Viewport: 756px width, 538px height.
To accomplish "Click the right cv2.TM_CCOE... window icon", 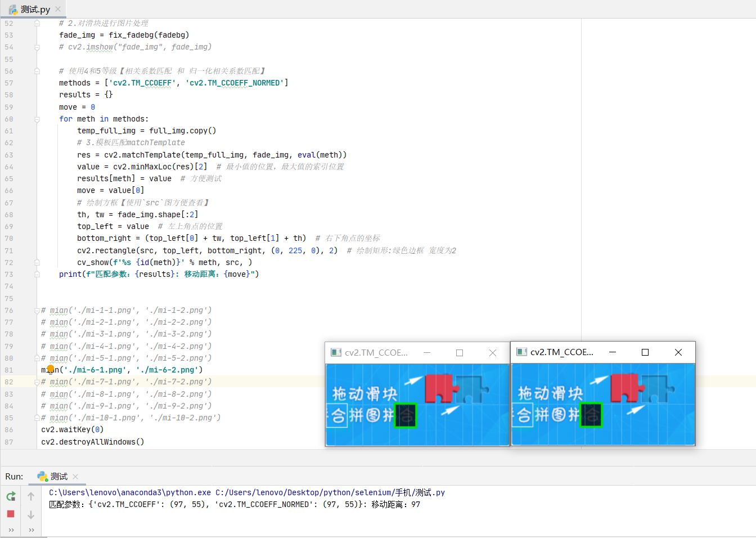I will 521,352.
